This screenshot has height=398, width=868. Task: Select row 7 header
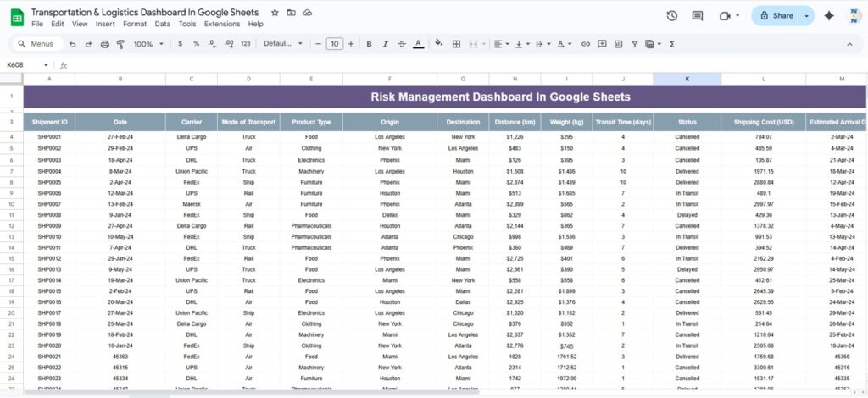[12, 171]
